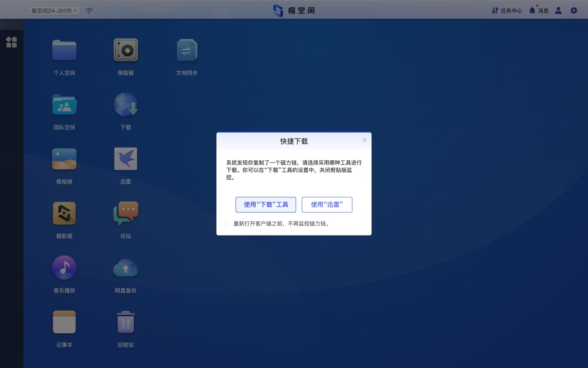The width and height of the screenshot is (588, 368).
Task: Download using the 下载 tool button
Action: coord(266,205)
